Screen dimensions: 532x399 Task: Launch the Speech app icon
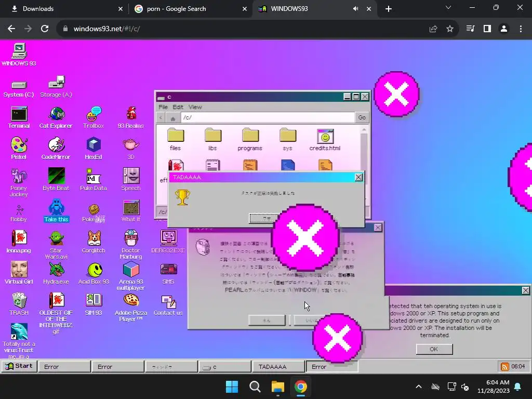[x=130, y=179]
